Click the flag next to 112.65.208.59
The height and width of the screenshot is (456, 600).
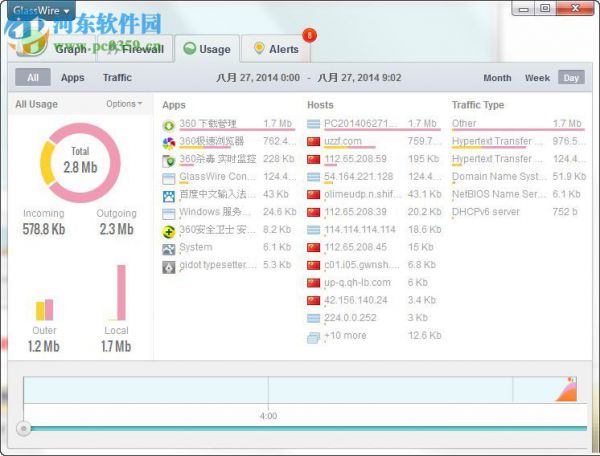(x=313, y=160)
